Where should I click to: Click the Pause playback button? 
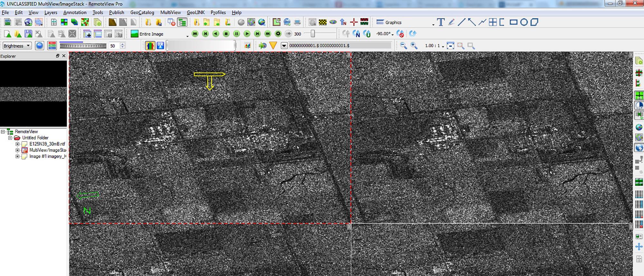pyautogui.click(x=236, y=33)
